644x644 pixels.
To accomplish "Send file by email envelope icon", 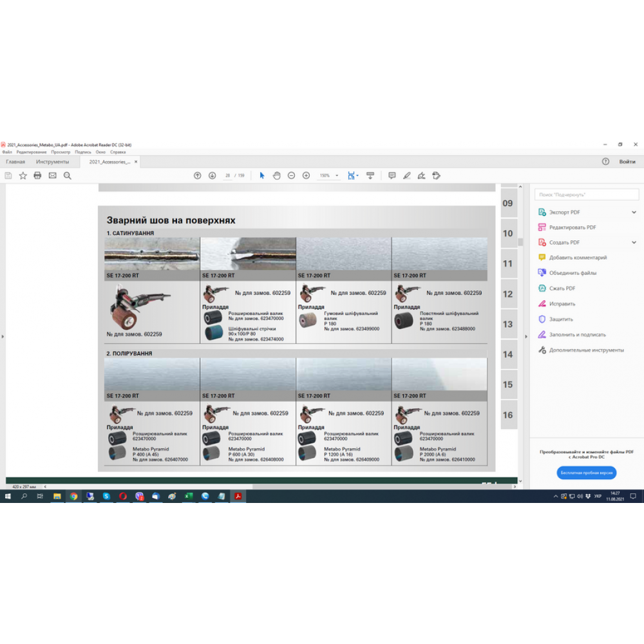I will pyautogui.click(x=52, y=175).
